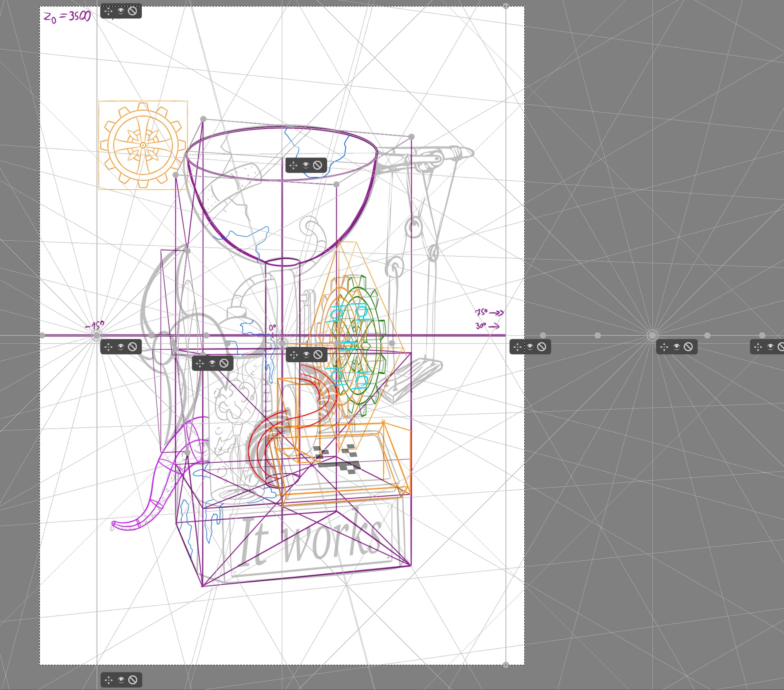Delete assistant using widget near Z0=3500 note
The image size is (784, 690).
(x=132, y=11)
